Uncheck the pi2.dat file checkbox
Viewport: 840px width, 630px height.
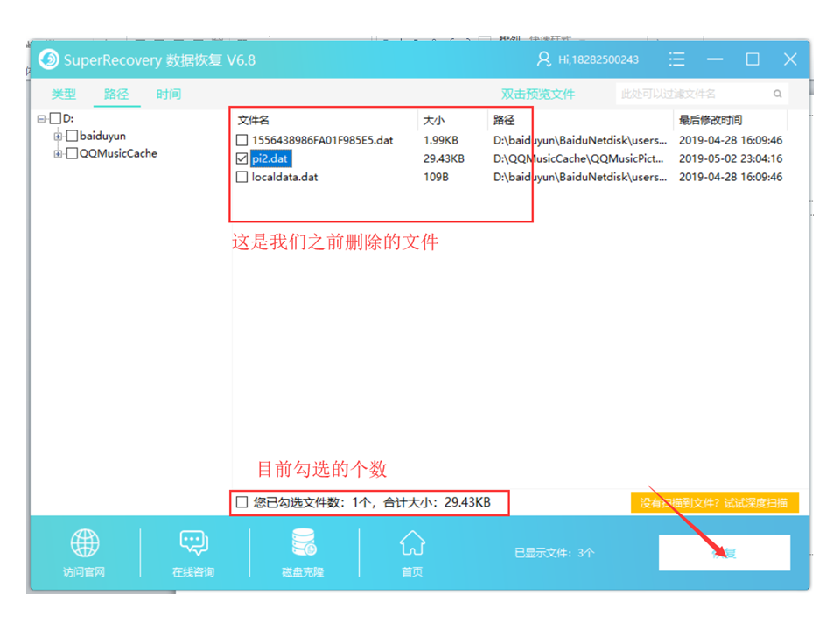(241, 158)
